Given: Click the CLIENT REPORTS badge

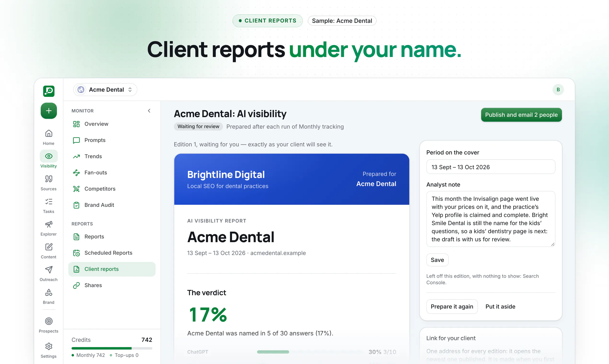Looking at the screenshot, I should click(x=267, y=21).
